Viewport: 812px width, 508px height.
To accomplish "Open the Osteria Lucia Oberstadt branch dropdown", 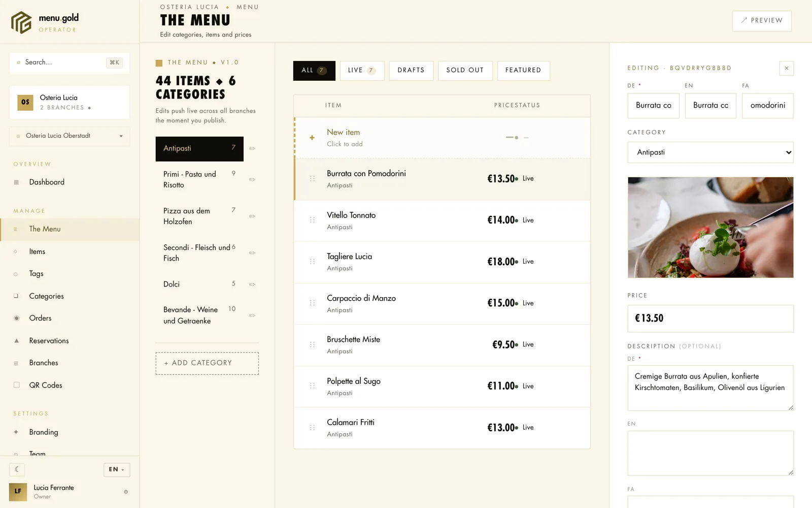I will [70, 136].
